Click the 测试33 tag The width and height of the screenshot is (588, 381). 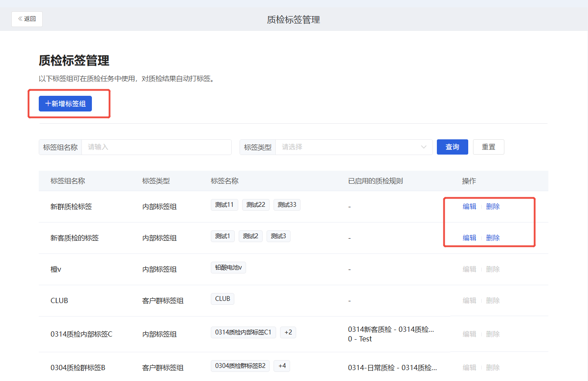pos(287,205)
